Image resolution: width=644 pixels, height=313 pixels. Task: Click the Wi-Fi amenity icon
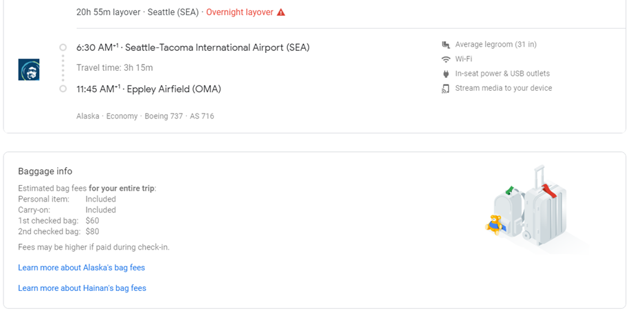point(445,59)
